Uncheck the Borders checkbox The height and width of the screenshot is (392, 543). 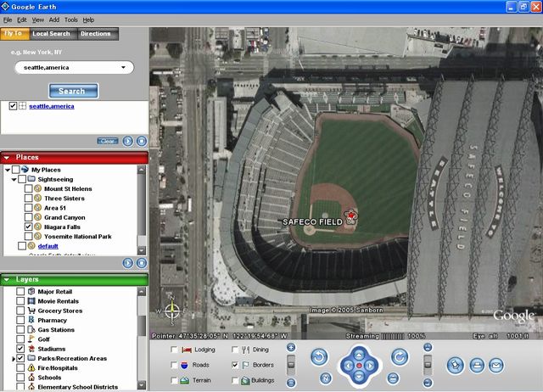click(x=235, y=365)
